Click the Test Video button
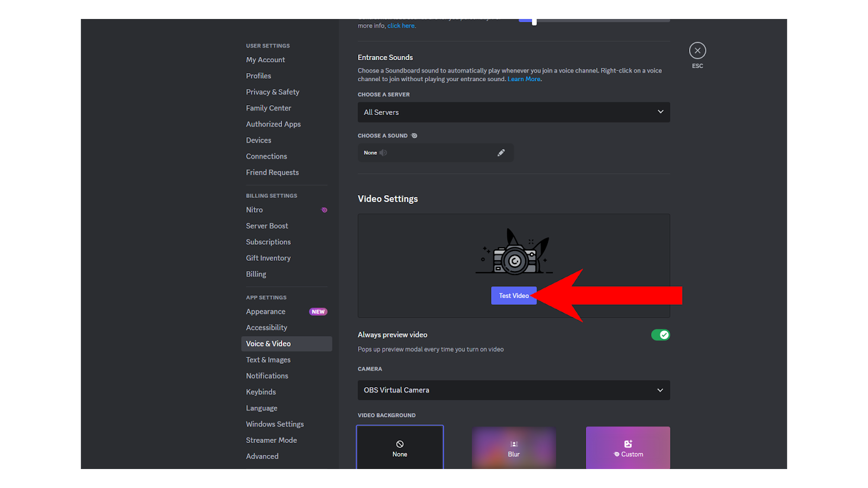 [x=513, y=295]
